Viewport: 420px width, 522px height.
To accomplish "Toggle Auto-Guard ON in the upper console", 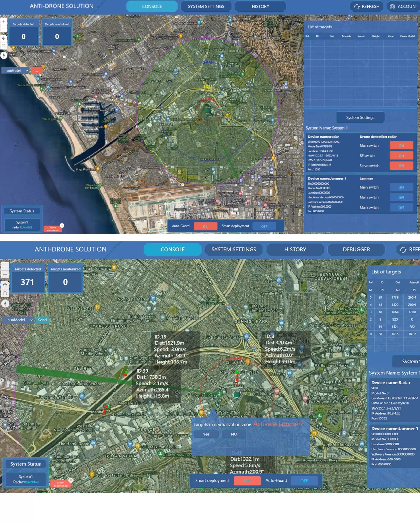I will 205,226.
